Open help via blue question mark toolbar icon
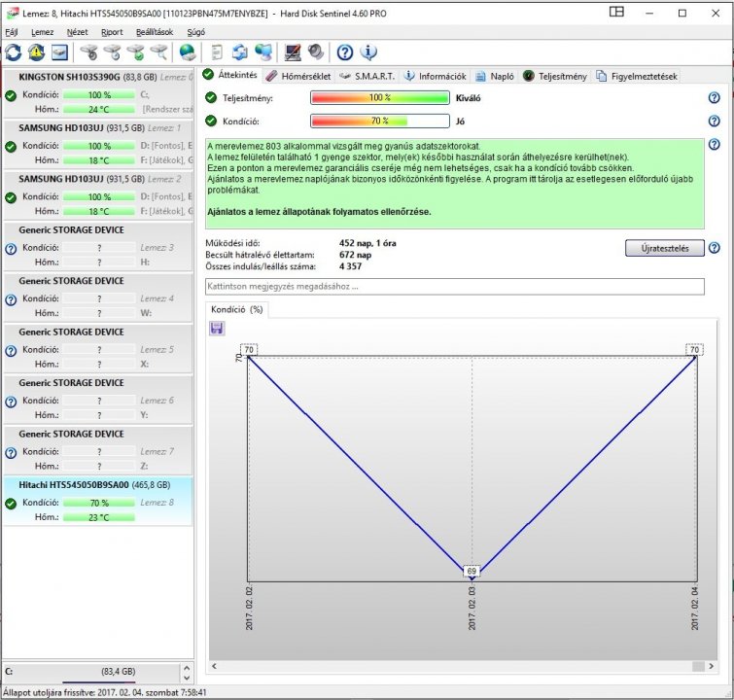Image resolution: width=734 pixels, height=700 pixels. 344,52
